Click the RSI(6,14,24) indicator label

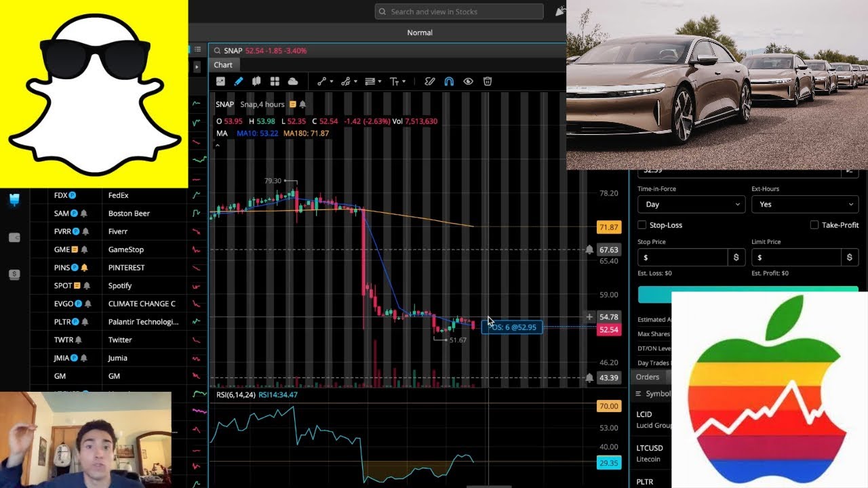[x=235, y=394]
